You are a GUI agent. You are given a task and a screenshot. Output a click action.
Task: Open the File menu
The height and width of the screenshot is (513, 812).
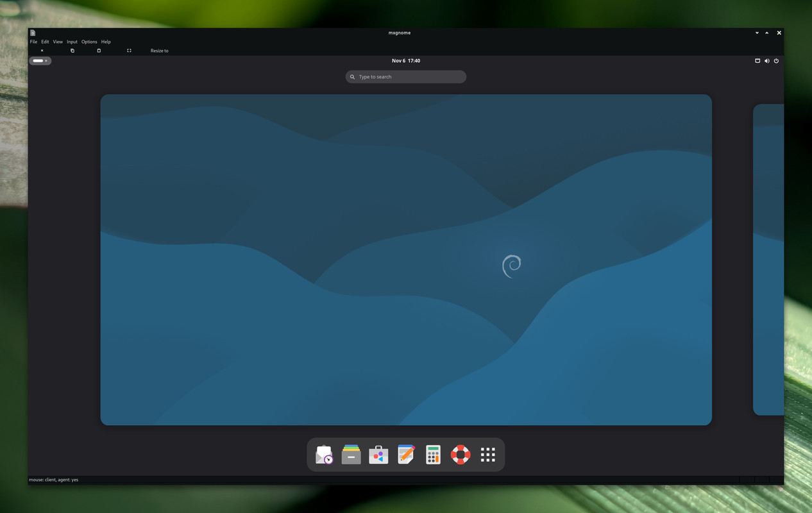point(33,42)
